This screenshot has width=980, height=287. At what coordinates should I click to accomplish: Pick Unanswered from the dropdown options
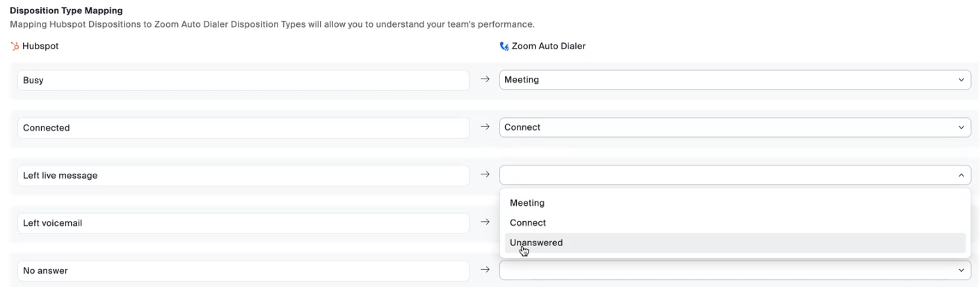pos(536,243)
